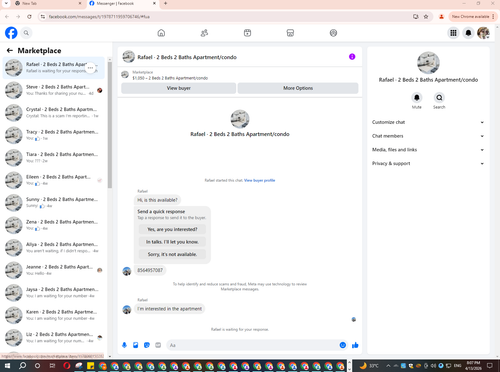Screen dimensions: 500x372
Task: Open the Facebook home logo
Action: (11, 33)
